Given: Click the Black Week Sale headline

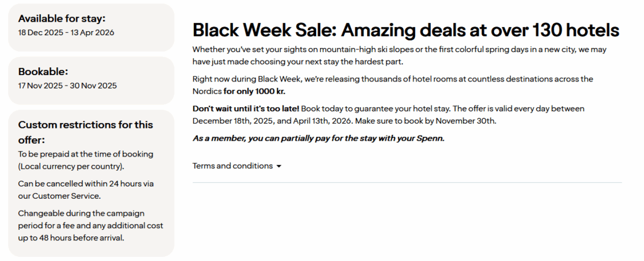Looking at the screenshot, I should click(406, 30).
